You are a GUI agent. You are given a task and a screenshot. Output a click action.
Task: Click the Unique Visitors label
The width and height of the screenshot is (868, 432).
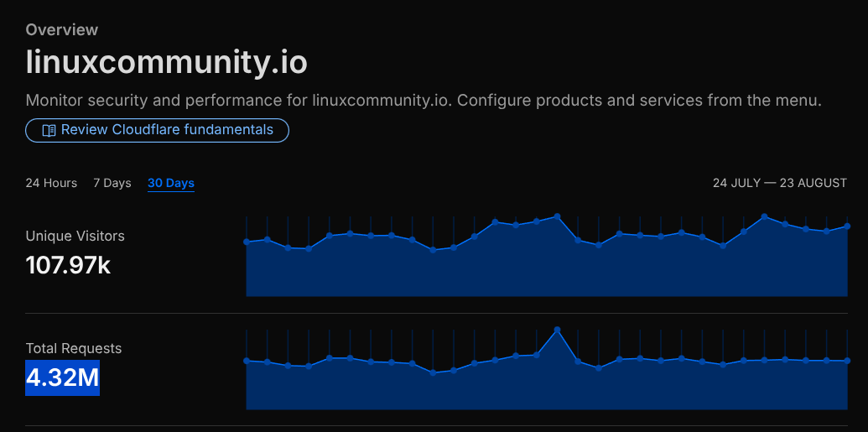(75, 236)
